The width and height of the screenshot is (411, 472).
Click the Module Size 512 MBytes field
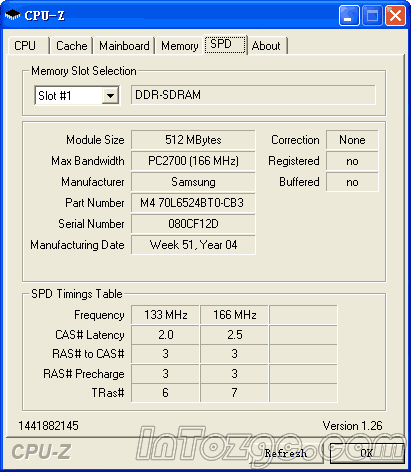[193, 140]
